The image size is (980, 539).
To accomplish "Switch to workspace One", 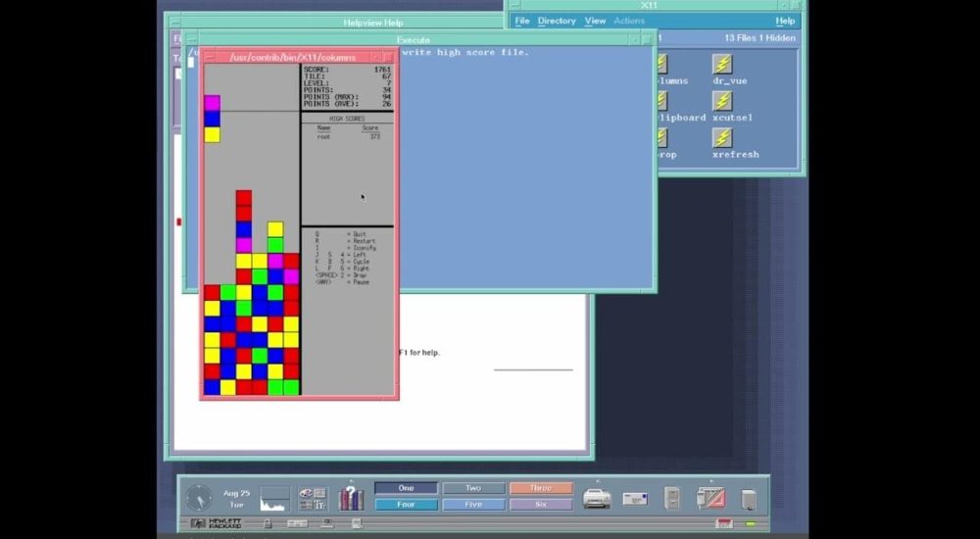I will click(x=407, y=488).
